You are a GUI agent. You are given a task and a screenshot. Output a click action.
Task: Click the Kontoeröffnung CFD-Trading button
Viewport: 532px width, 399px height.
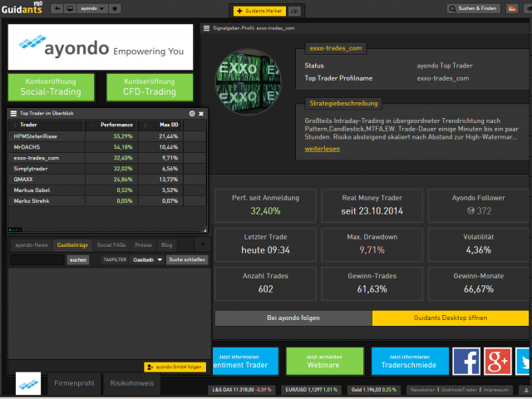point(150,86)
